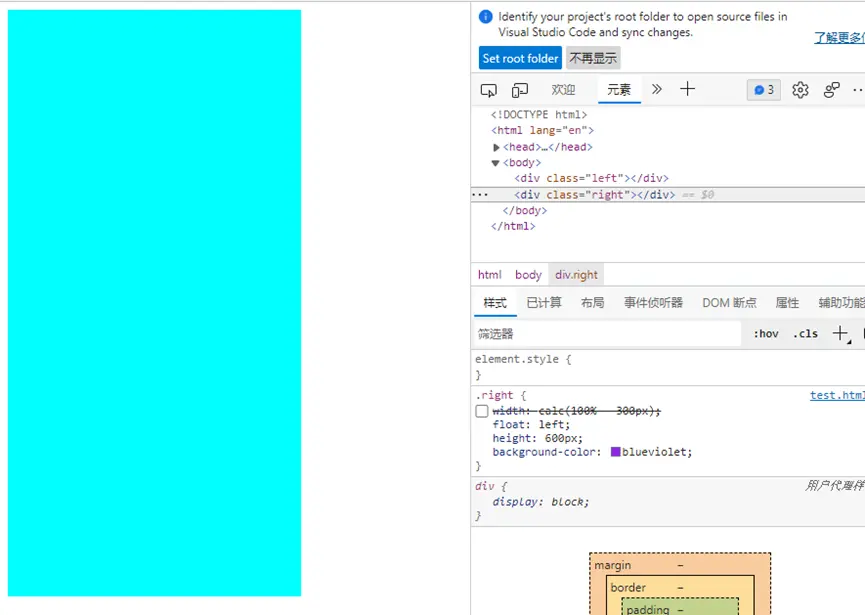Collapse the body element node
This screenshot has height=615, width=865.
click(495, 163)
